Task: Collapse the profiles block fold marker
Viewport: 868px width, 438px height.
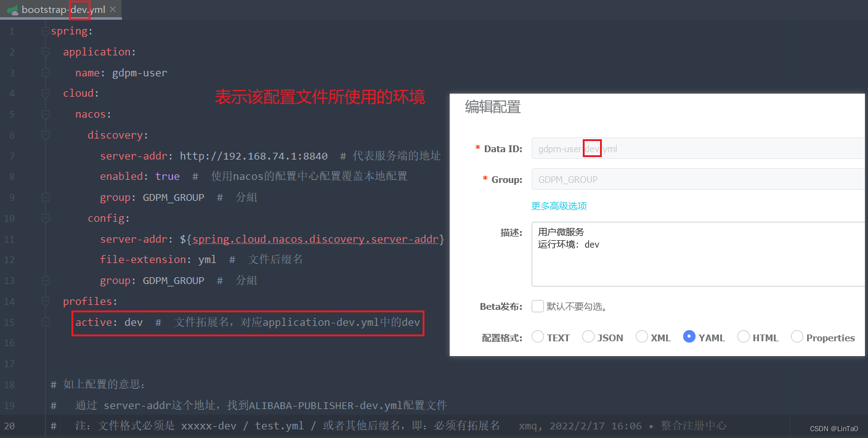Action: click(x=45, y=301)
